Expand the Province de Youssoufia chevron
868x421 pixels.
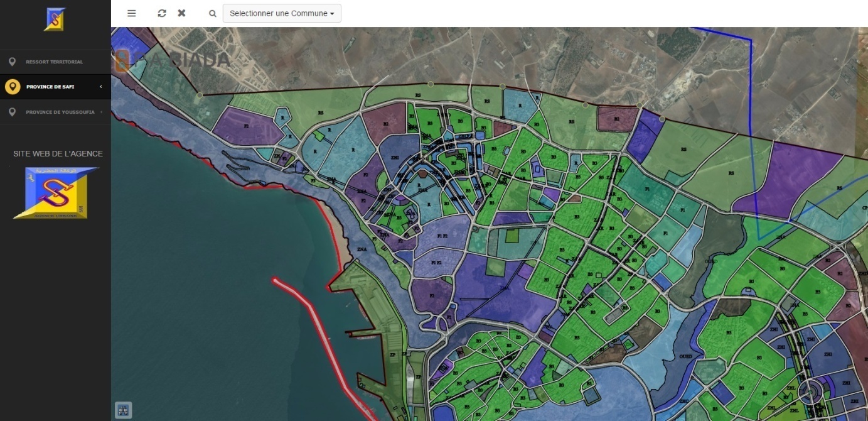101,112
